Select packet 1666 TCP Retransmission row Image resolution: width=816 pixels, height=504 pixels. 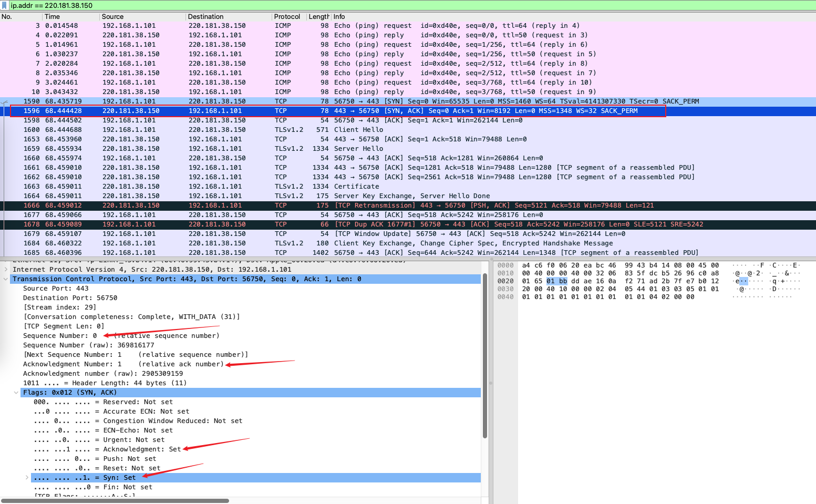(x=408, y=205)
